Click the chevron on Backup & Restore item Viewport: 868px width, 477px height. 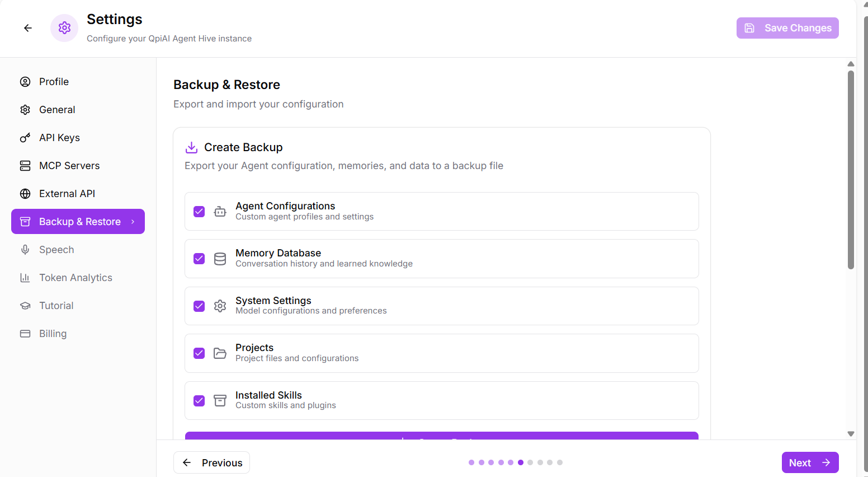tap(133, 222)
